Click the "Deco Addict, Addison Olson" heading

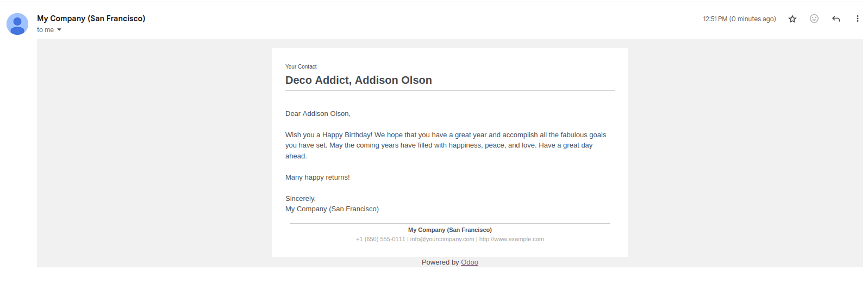click(359, 80)
